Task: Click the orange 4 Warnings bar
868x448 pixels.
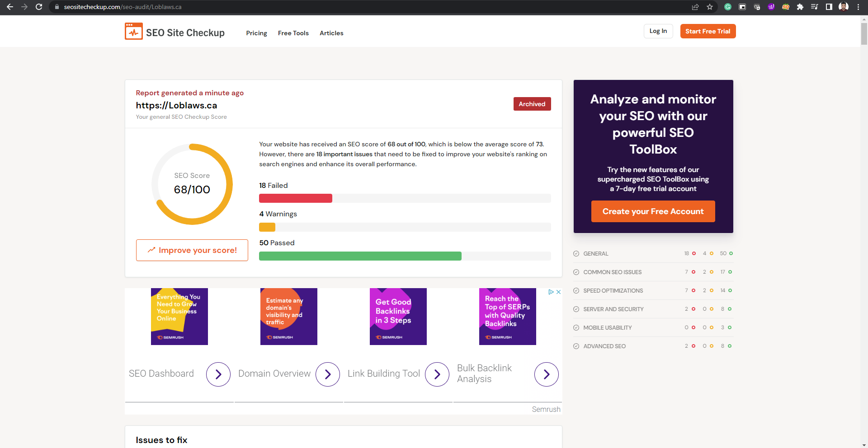Action: tap(267, 227)
